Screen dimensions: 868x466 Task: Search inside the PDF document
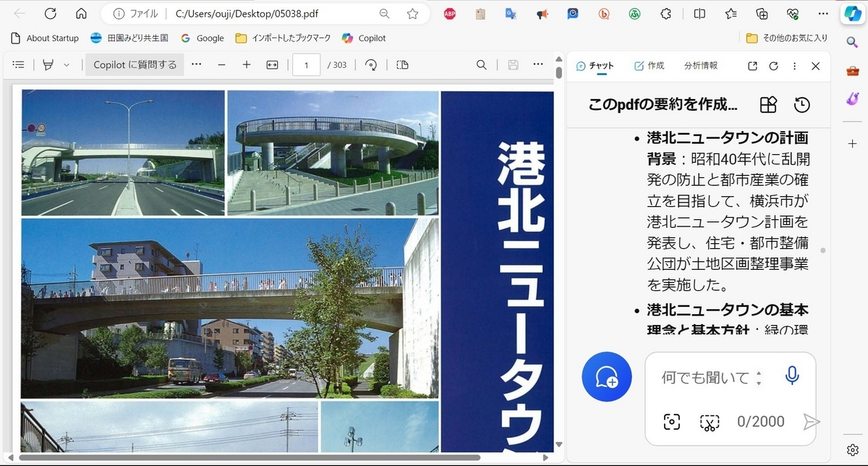[x=481, y=64]
